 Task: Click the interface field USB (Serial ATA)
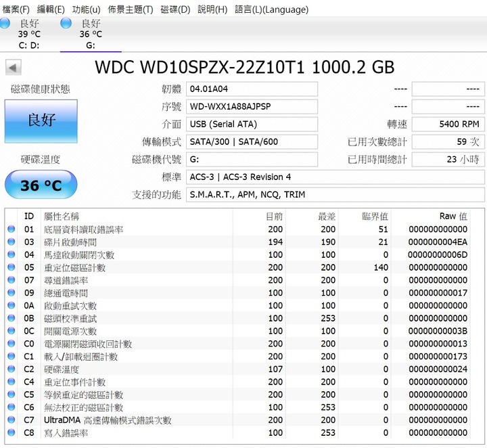[252, 125]
